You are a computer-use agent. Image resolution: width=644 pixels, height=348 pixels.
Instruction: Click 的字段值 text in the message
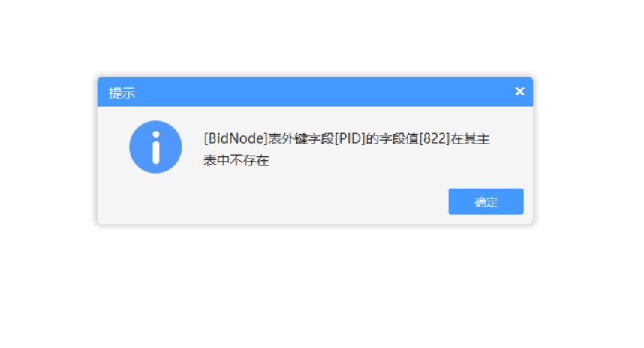(x=392, y=138)
